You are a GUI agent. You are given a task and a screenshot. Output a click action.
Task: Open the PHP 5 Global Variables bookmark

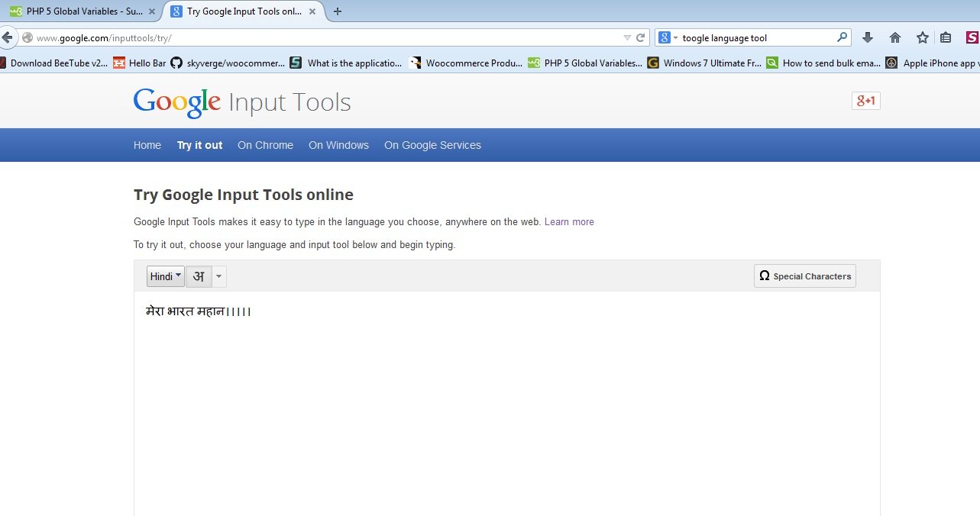(x=585, y=63)
